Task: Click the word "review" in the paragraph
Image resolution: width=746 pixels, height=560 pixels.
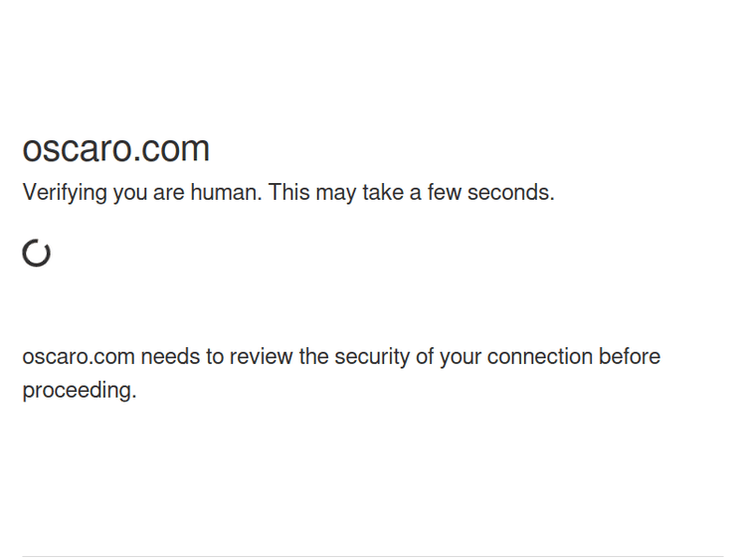Action: 262,357
